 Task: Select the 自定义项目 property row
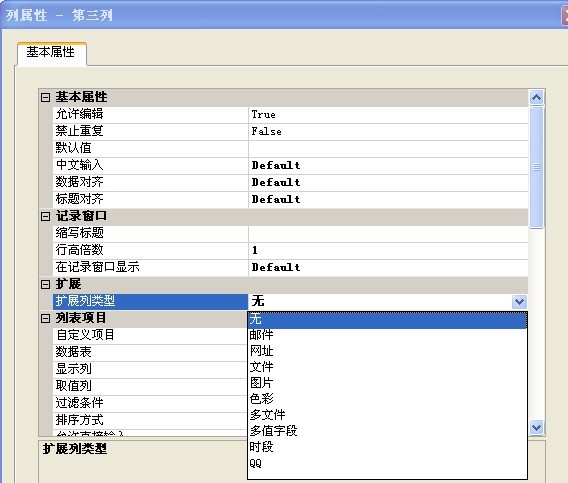click(x=150, y=335)
